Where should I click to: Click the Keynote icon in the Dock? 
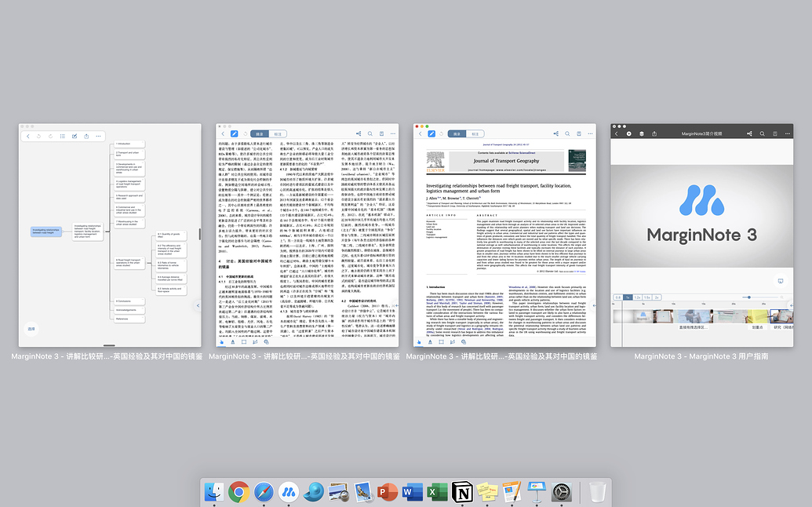tap(537, 492)
